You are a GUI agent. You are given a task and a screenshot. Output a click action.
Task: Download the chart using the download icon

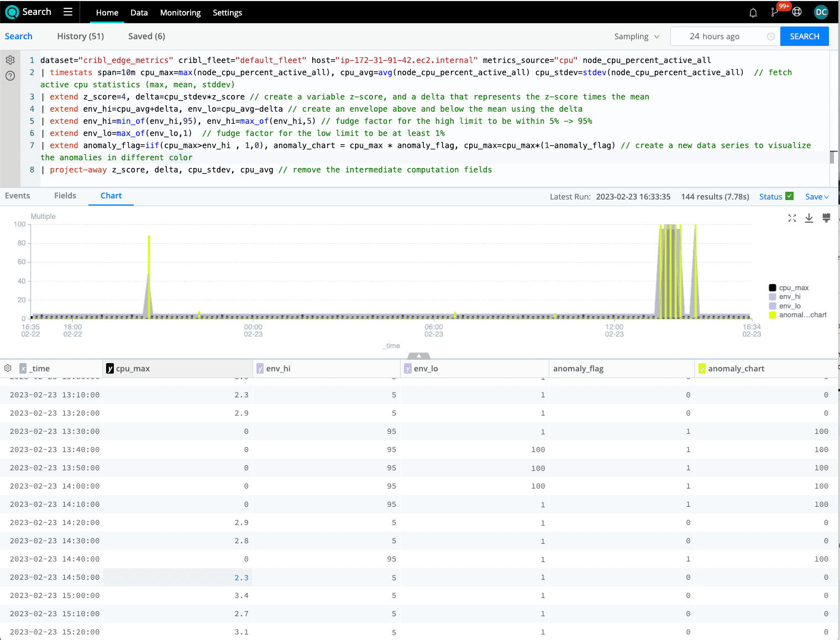click(809, 218)
